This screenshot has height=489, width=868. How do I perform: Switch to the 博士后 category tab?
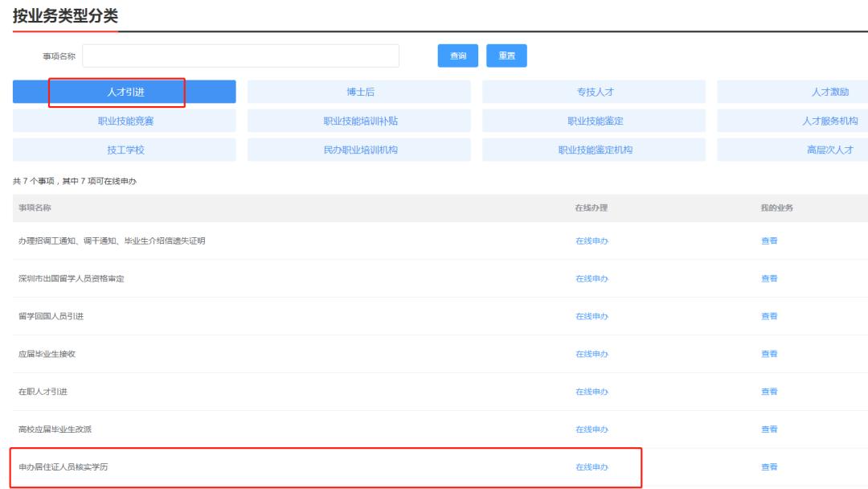click(x=359, y=92)
